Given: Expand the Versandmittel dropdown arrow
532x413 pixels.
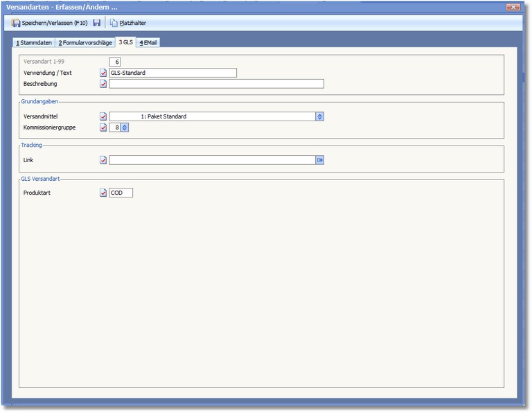Looking at the screenshot, I should pyautogui.click(x=319, y=116).
